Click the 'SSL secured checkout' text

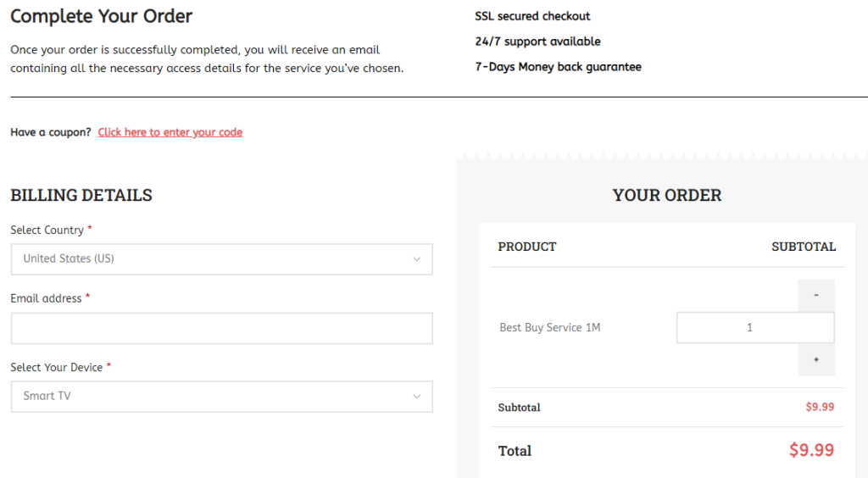coord(532,16)
